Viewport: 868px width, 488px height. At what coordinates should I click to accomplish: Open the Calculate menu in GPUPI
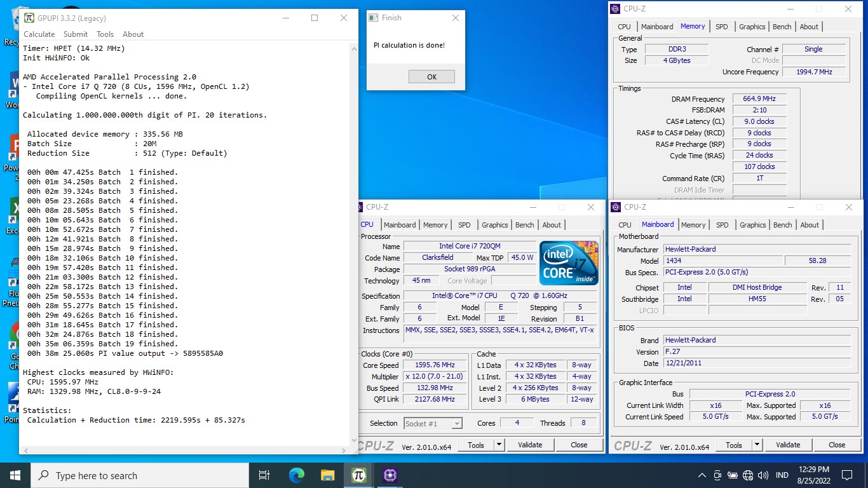coord(39,34)
